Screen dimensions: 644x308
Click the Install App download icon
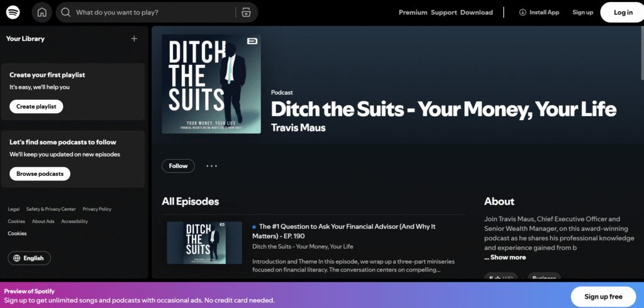[522, 13]
